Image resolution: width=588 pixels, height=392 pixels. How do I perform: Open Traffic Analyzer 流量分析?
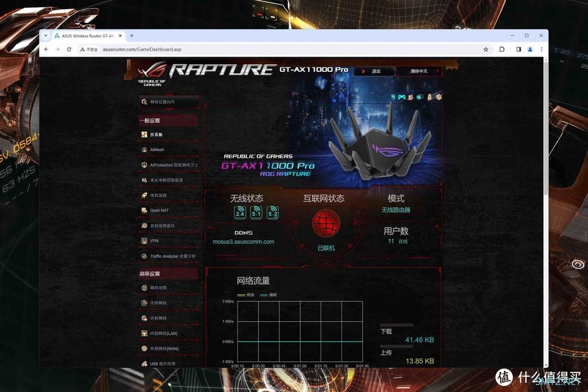(169, 256)
